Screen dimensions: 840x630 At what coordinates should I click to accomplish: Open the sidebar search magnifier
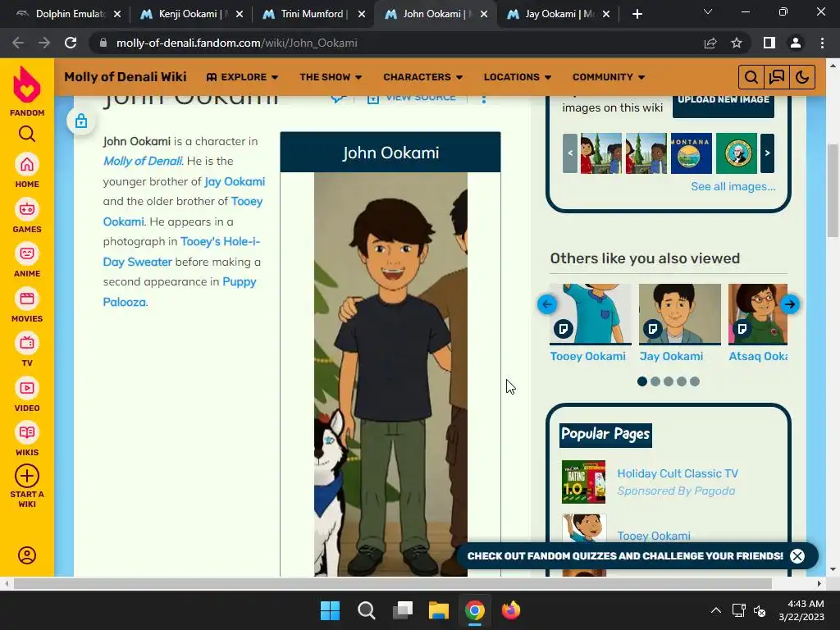pos(27,134)
